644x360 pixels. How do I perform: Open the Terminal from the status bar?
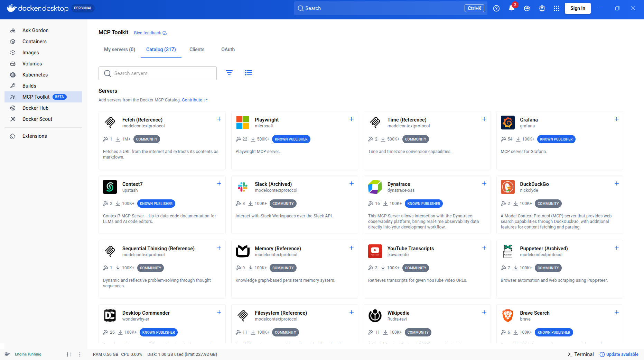coord(580,354)
